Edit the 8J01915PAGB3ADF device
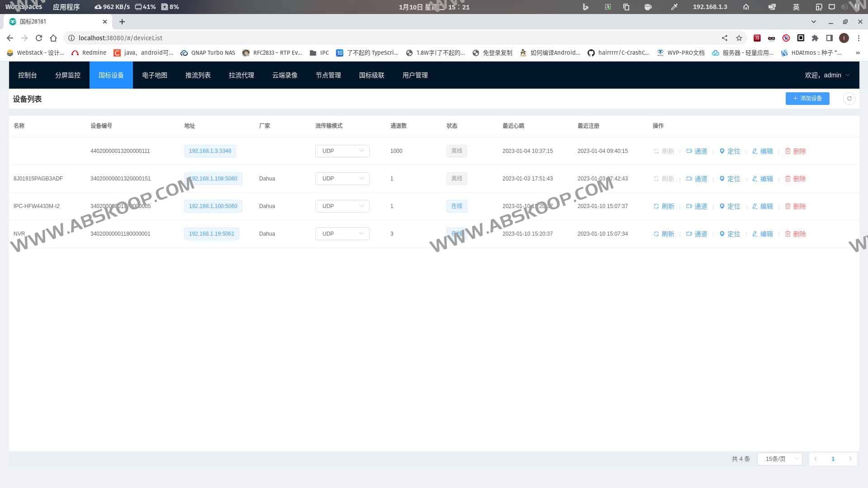This screenshot has height=488, width=868. (762, 179)
